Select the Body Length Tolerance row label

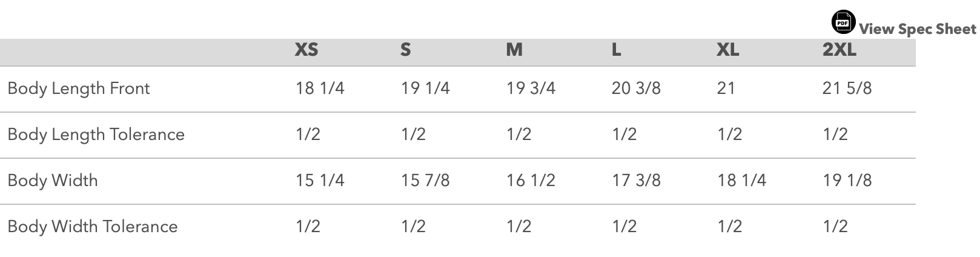tap(96, 134)
